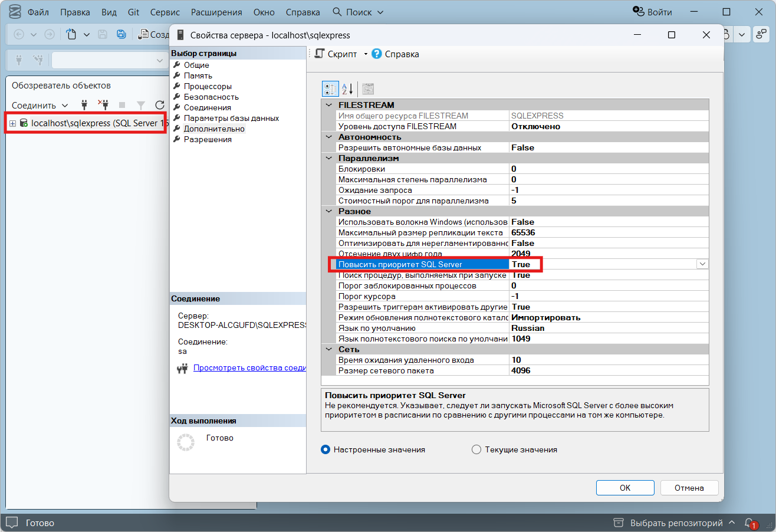Open Help via the blue question mark icon
Screen dimensions: 776x532
coord(377,54)
